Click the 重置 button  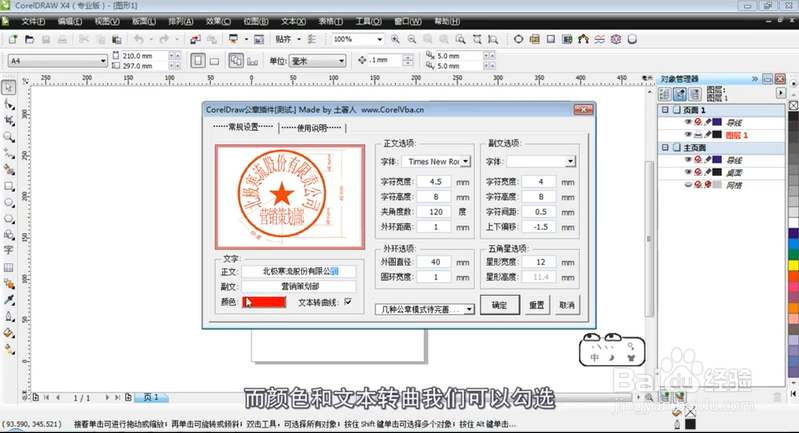point(537,305)
